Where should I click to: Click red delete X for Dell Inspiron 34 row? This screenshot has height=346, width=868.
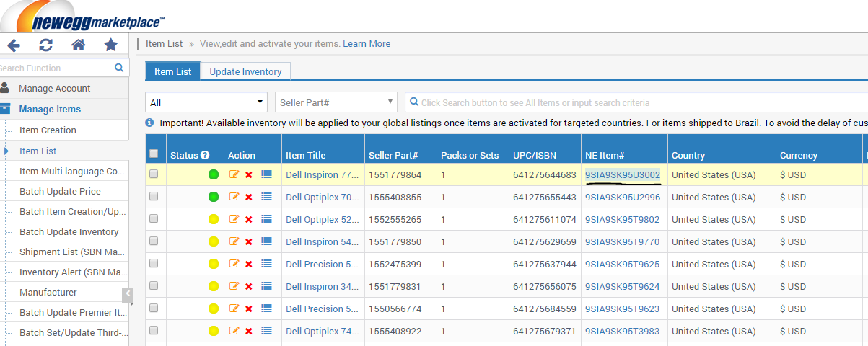click(x=249, y=286)
